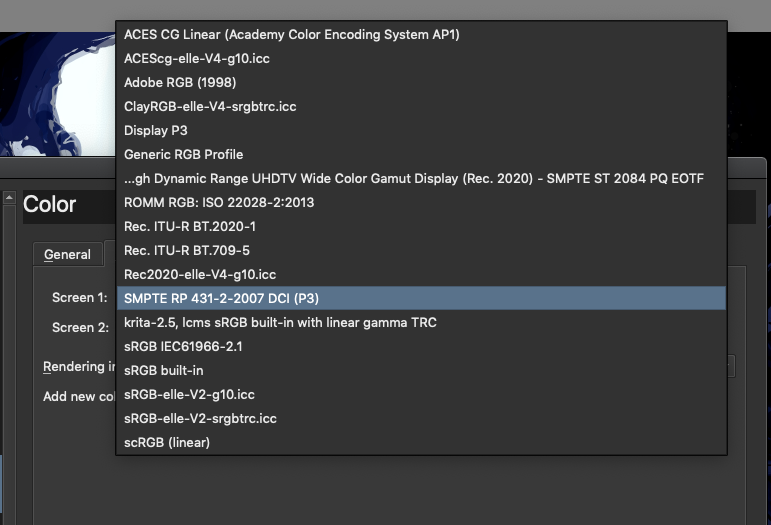Viewport: 771px width, 525px height.
Task: Select Generic RGB Profile option
Action: coord(183,154)
